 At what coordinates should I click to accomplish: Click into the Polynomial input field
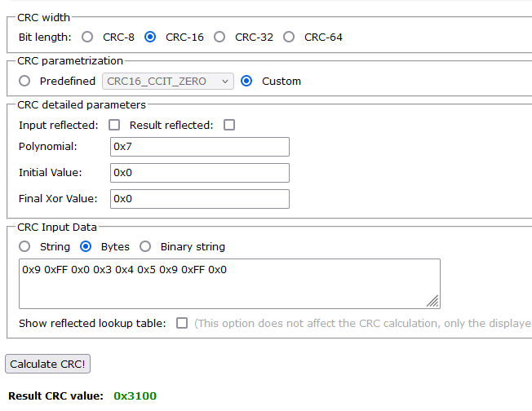(x=200, y=147)
